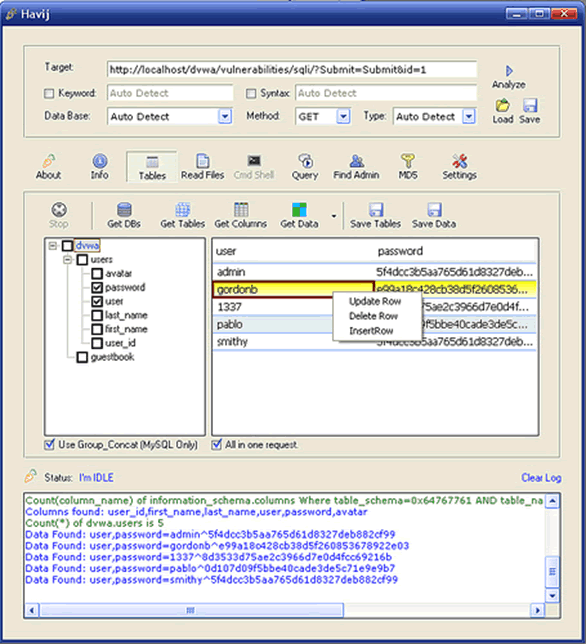Click the Clear Log link
586x644 pixels.
tap(541, 478)
